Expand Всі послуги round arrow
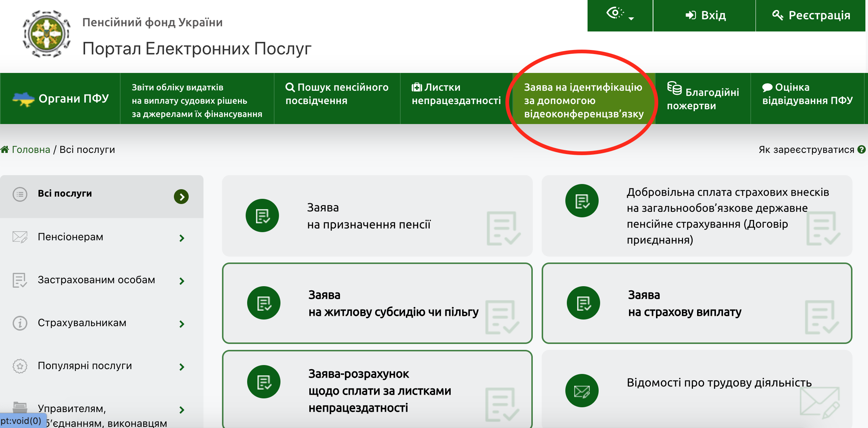This screenshot has width=868, height=428. pyautogui.click(x=181, y=197)
